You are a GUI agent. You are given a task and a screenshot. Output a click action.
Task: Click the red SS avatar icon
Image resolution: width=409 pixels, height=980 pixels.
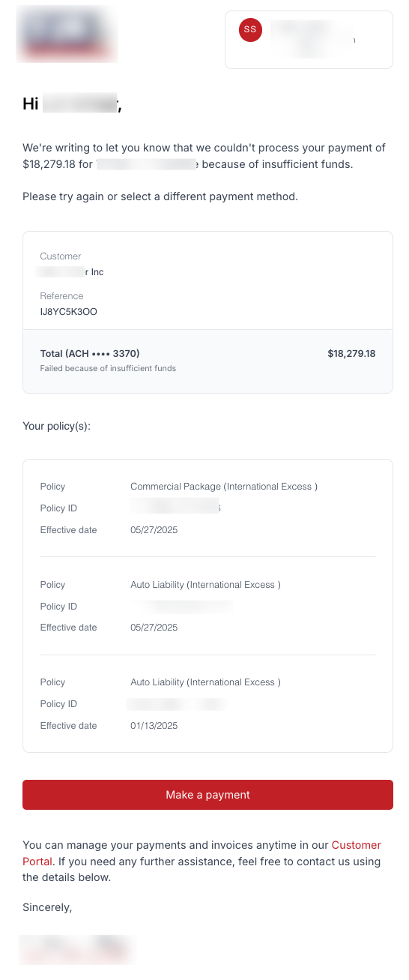[250, 30]
